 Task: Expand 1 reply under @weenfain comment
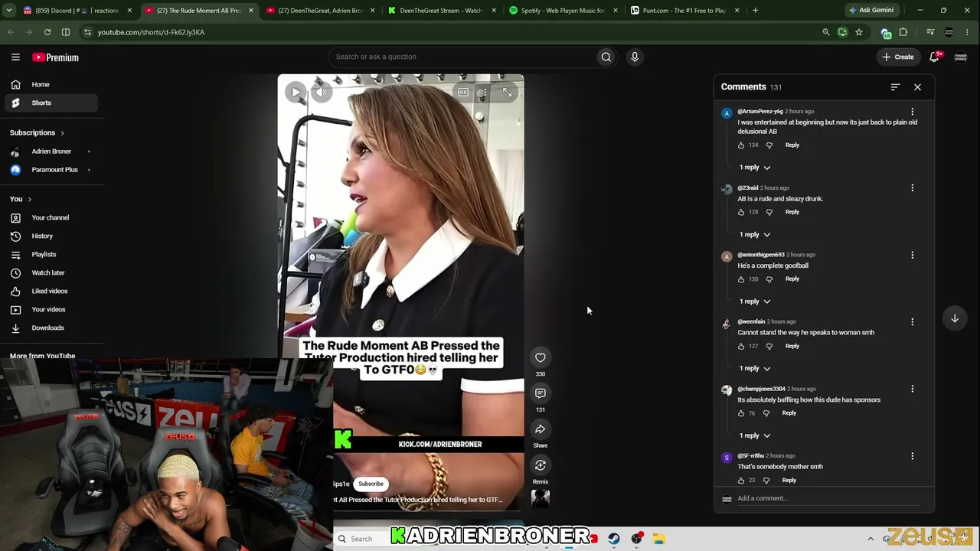point(755,369)
